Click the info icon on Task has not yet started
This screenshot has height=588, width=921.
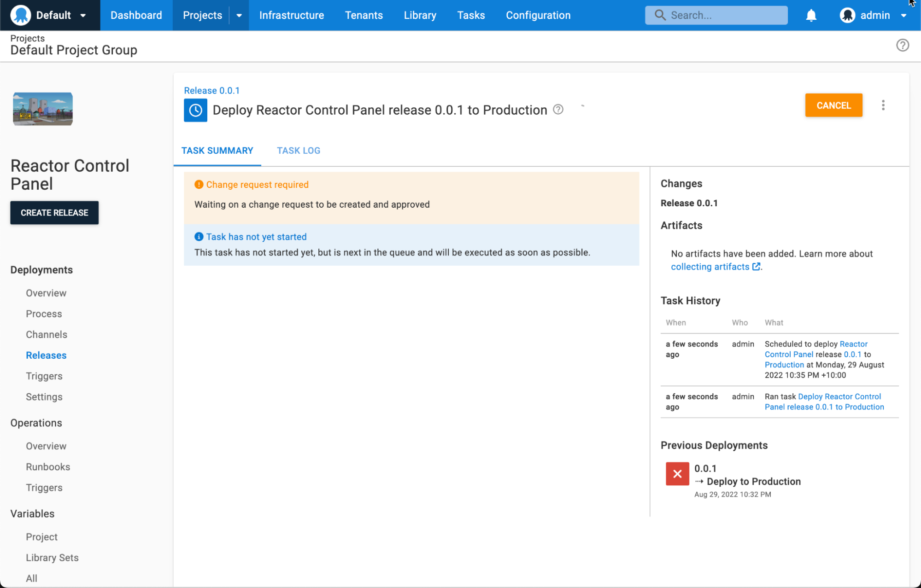199,236
